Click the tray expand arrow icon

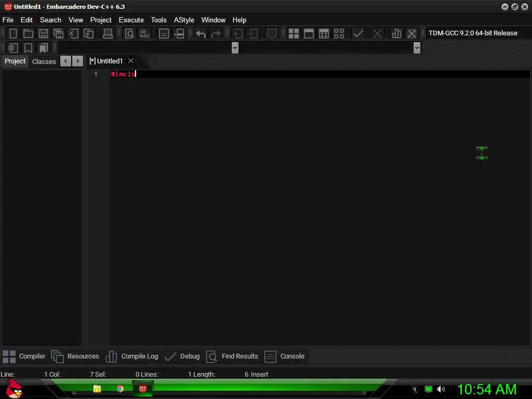pyautogui.click(x=415, y=390)
